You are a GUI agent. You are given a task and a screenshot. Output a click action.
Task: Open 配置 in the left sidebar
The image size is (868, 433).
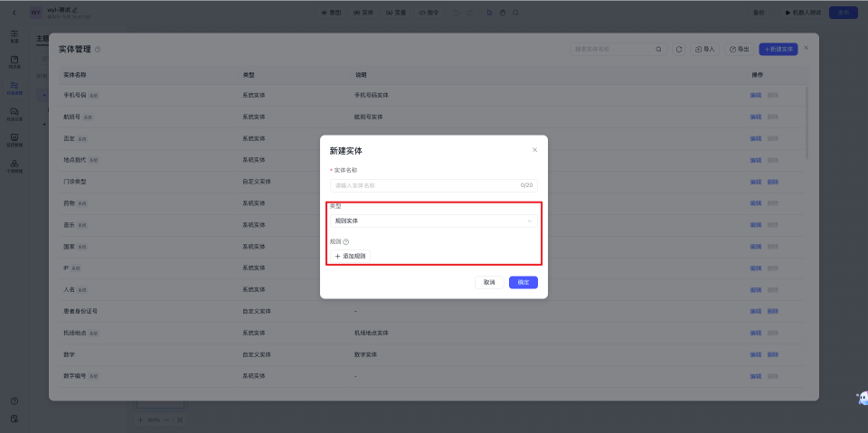[14, 36]
